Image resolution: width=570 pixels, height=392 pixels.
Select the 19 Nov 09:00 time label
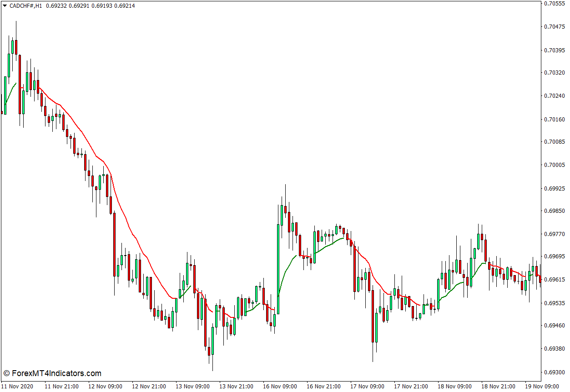542,386
